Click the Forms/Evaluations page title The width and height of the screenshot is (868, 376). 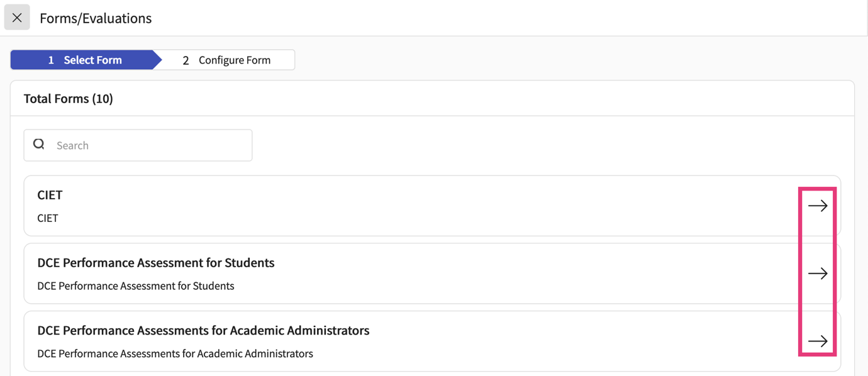click(96, 18)
